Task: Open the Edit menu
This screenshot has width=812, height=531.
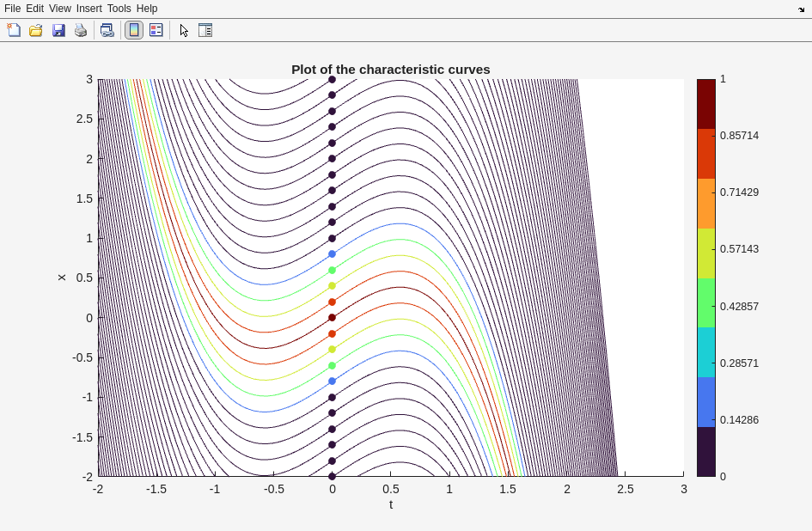Action: point(34,9)
